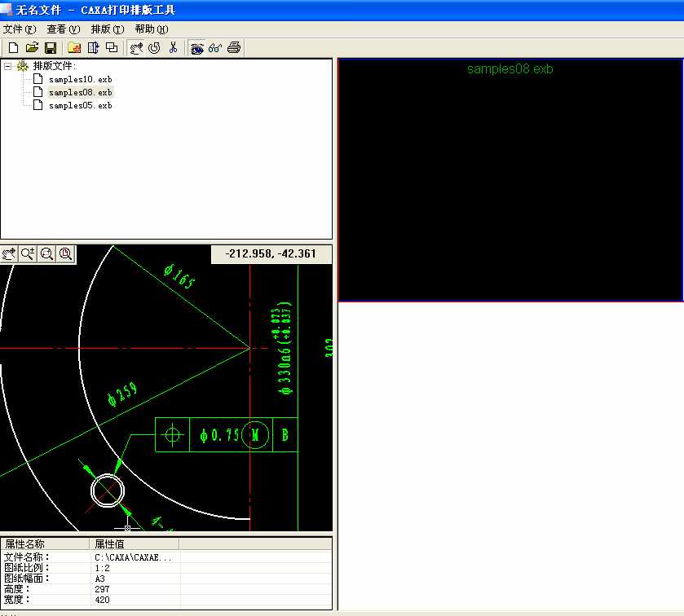Click the 排版文件 root label

click(x=55, y=66)
